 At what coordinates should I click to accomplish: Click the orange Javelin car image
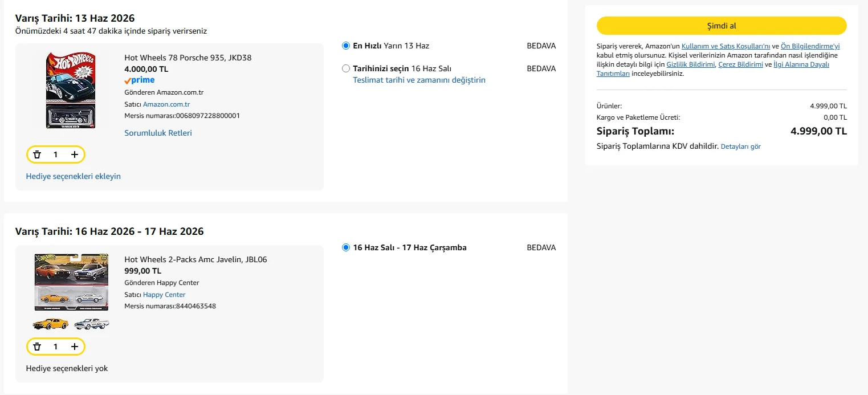click(x=51, y=324)
